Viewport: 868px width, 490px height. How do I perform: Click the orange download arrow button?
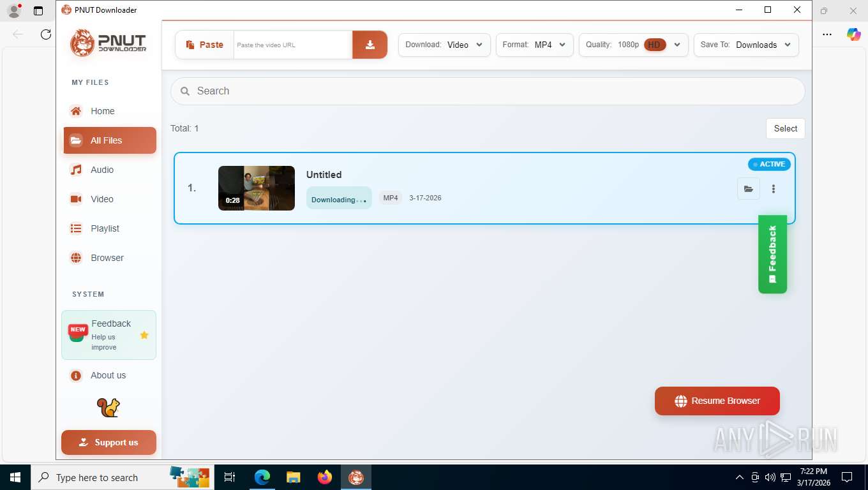(x=370, y=45)
